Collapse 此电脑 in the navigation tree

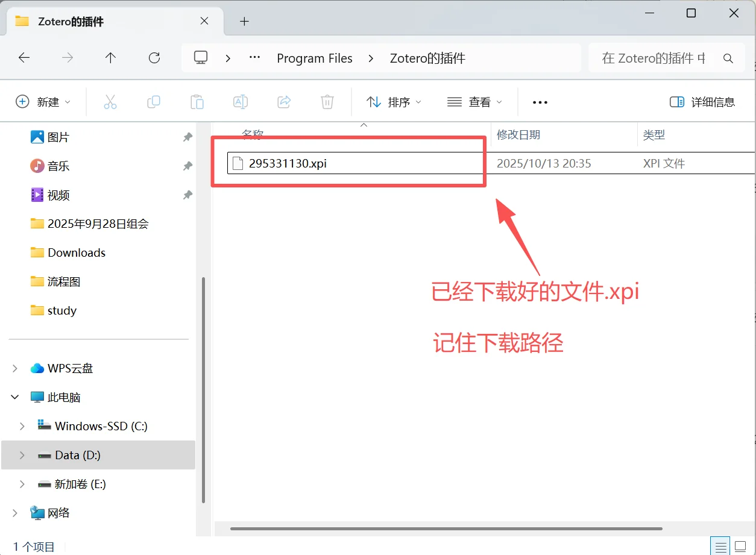pos(13,397)
